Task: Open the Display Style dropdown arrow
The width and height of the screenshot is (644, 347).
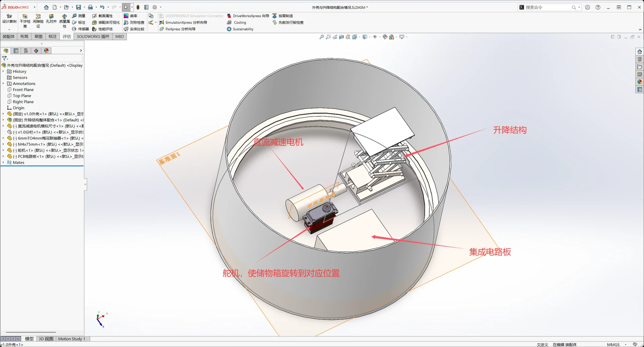Action: 369,37
